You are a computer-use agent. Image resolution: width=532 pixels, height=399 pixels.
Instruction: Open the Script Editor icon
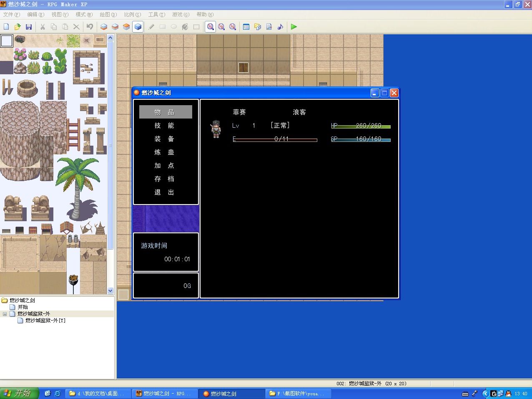tap(269, 27)
